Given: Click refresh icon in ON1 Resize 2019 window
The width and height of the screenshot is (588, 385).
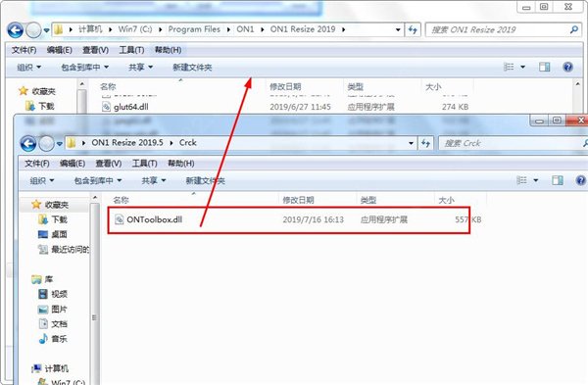Looking at the screenshot, I should [x=413, y=29].
